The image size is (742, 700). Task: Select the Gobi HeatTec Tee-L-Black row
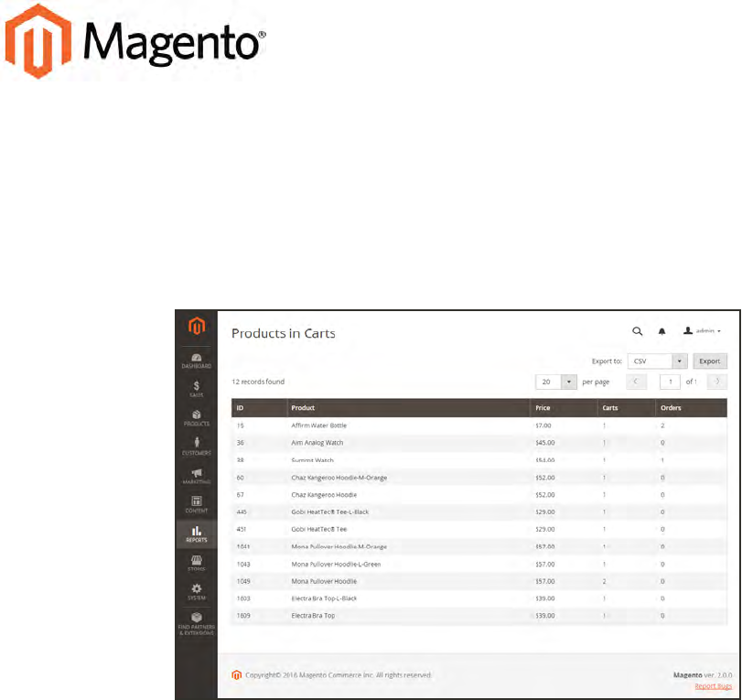click(x=479, y=512)
